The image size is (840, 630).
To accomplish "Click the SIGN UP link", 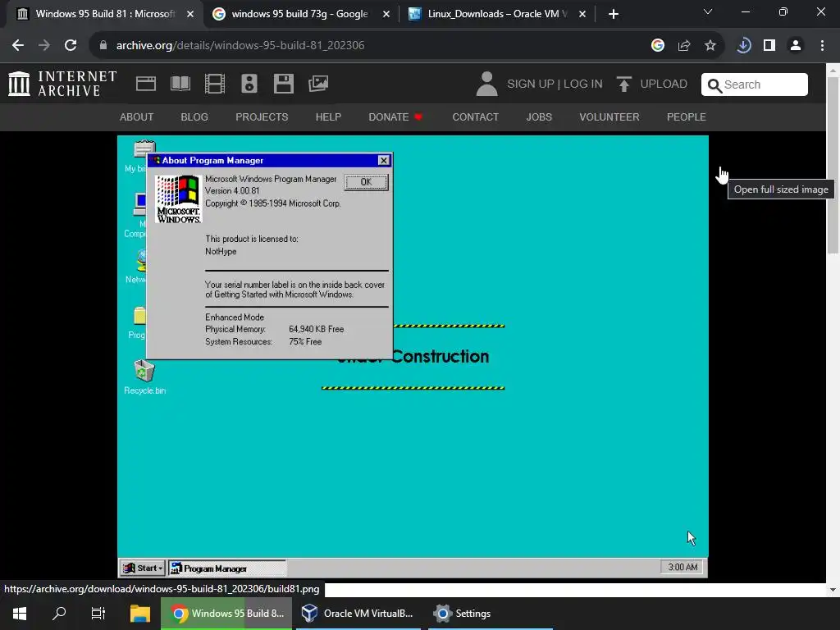I will click(x=531, y=84).
